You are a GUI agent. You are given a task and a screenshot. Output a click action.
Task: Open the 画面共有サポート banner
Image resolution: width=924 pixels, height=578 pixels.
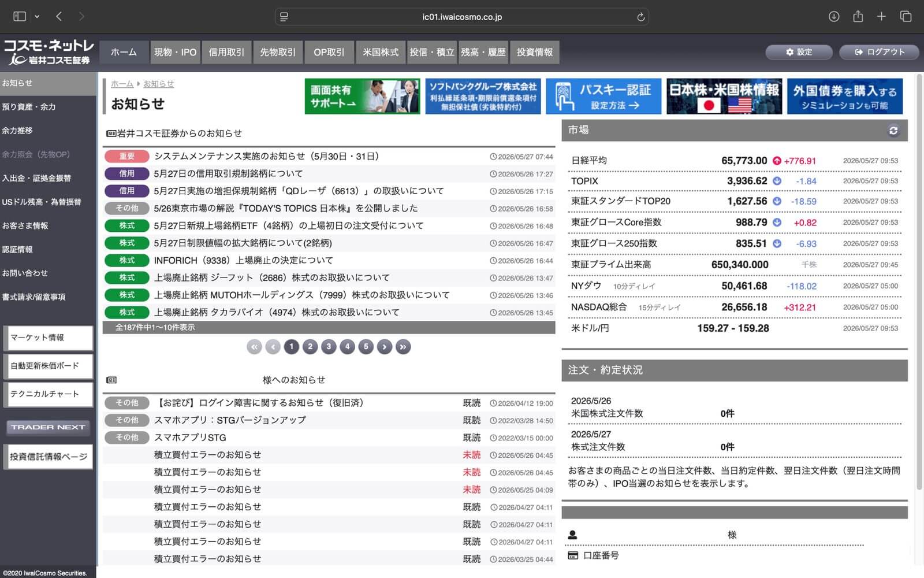click(x=362, y=96)
